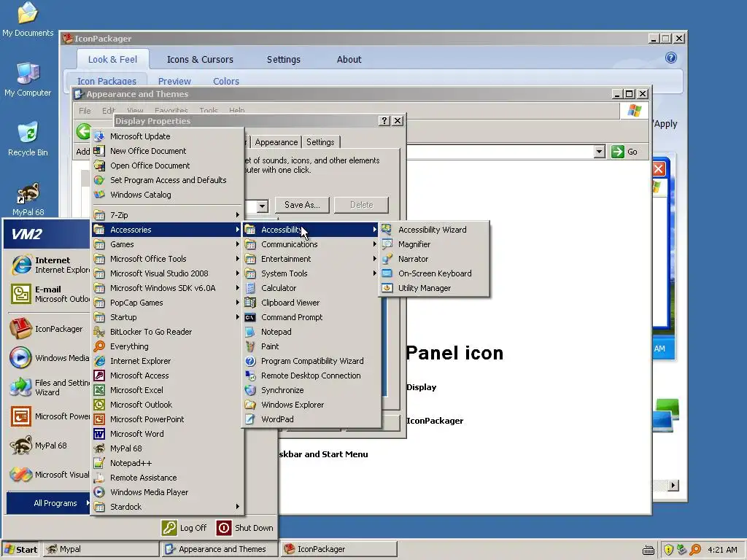
Task: Open Recycle Bin on desktop
Action: (28, 139)
